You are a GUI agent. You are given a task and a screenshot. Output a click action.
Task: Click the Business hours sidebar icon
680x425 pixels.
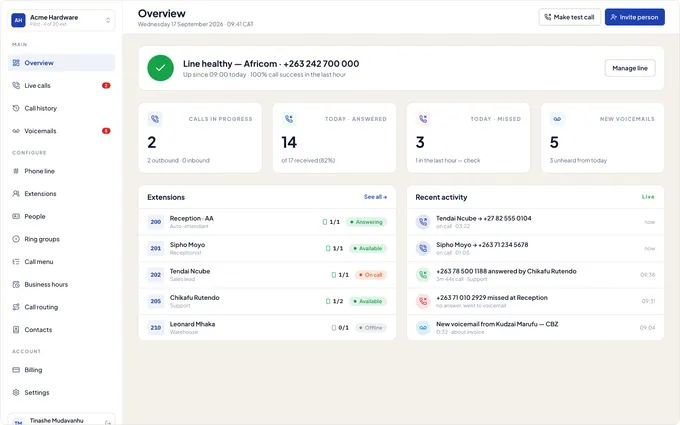point(16,284)
